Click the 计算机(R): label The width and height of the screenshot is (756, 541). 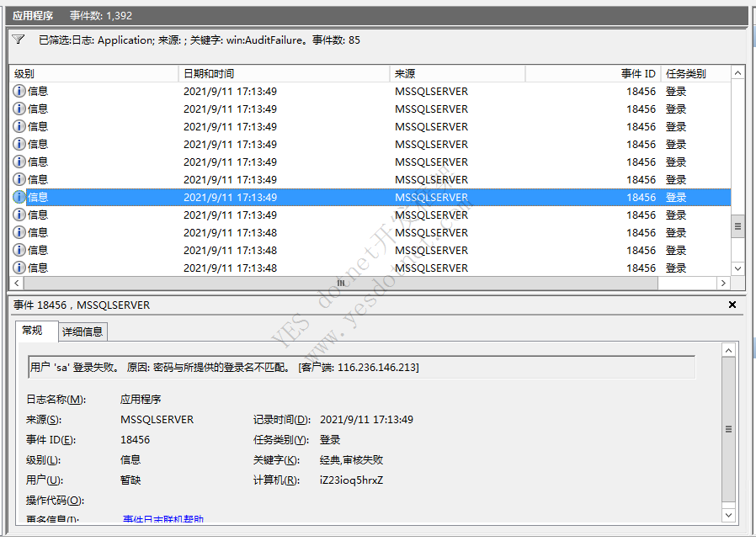(x=277, y=480)
